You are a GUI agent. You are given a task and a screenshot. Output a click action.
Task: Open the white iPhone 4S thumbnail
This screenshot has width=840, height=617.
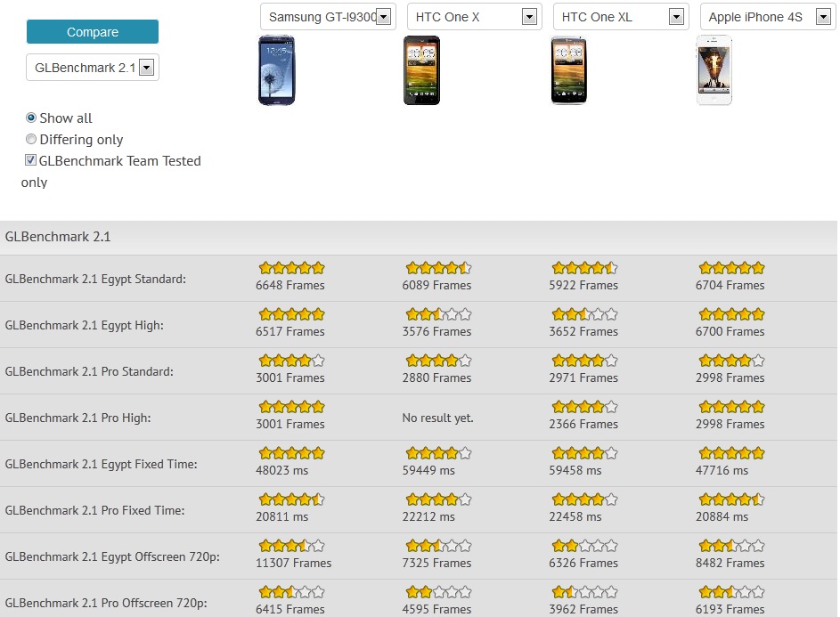(x=714, y=70)
